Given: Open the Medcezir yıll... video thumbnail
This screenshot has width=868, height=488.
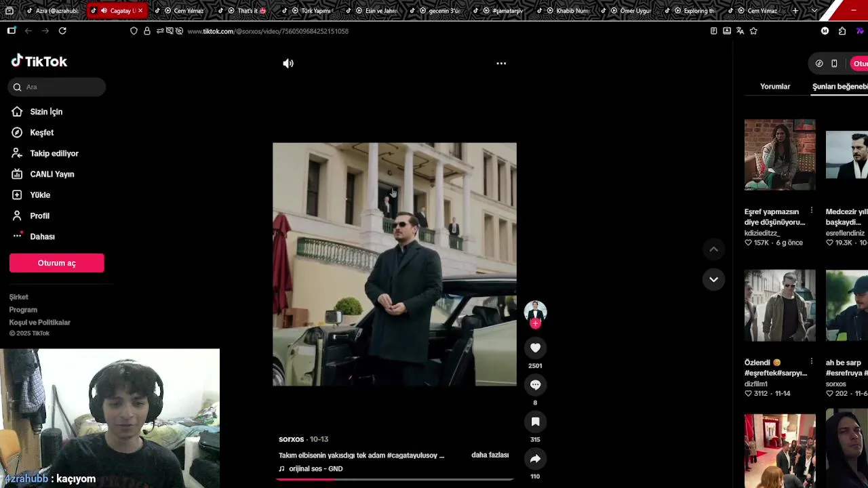Looking at the screenshot, I should [x=847, y=155].
